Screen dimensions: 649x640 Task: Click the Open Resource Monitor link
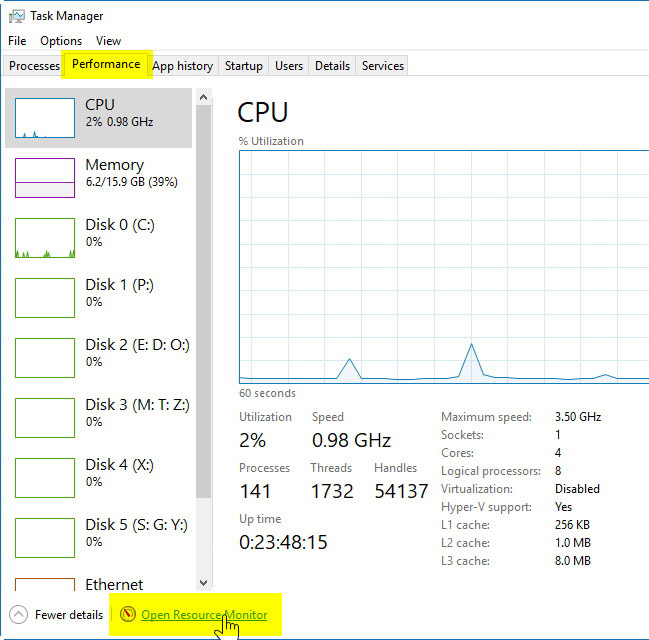[x=204, y=614]
